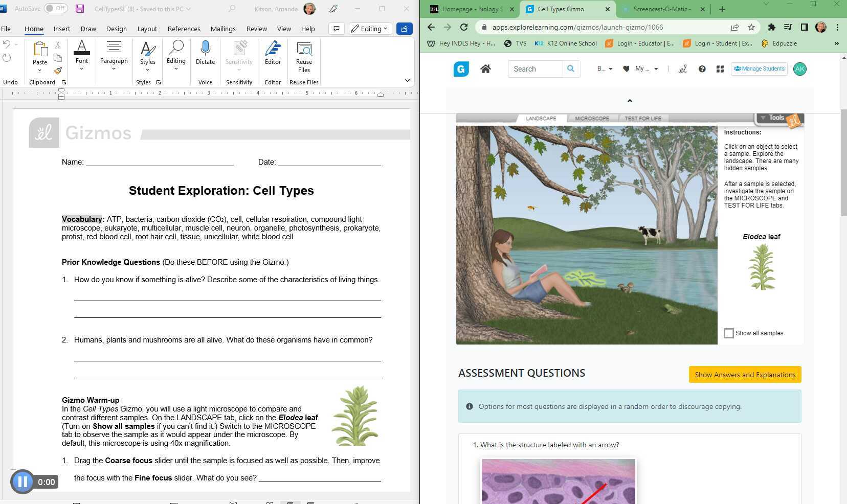
Task: Open the TEST FOR LIFE tab
Action: [643, 119]
